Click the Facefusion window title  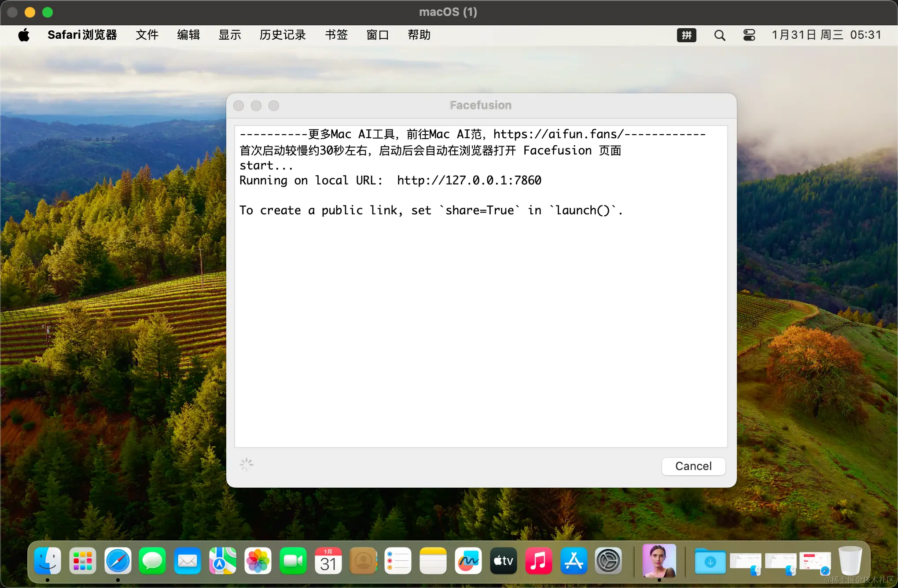tap(481, 105)
